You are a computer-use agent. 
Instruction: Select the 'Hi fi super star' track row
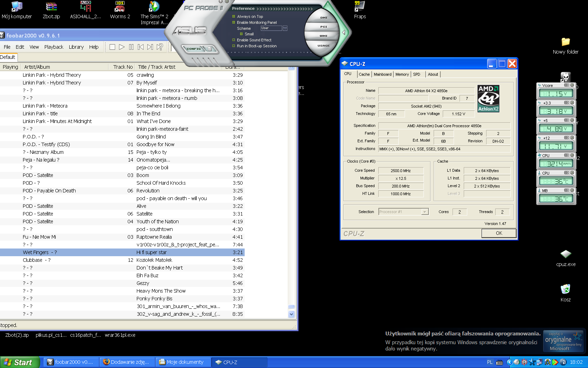point(122,252)
